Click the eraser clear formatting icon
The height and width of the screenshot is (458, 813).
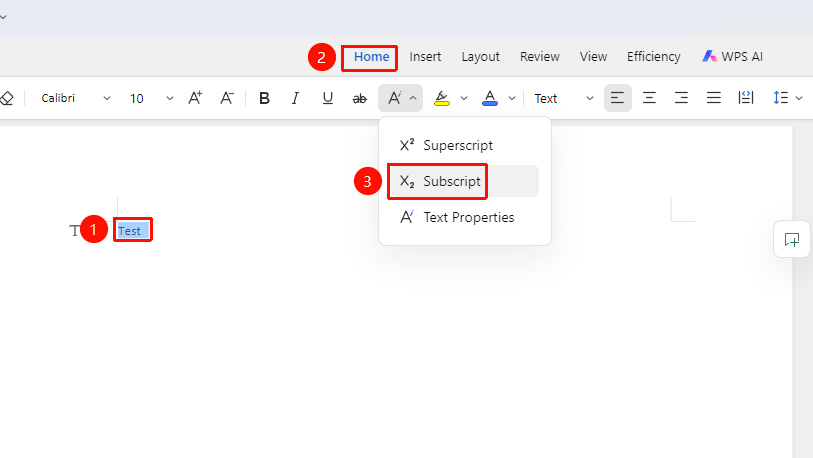6,98
